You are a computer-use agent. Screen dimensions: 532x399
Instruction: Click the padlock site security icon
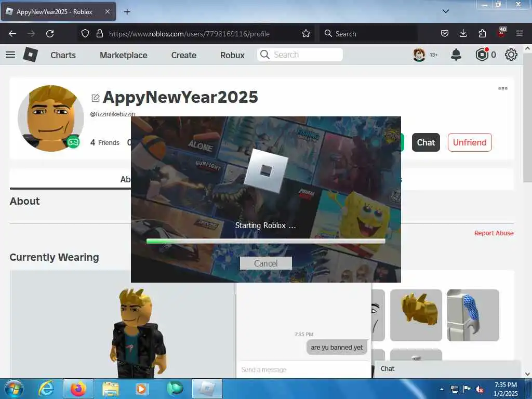click(99, 33)
